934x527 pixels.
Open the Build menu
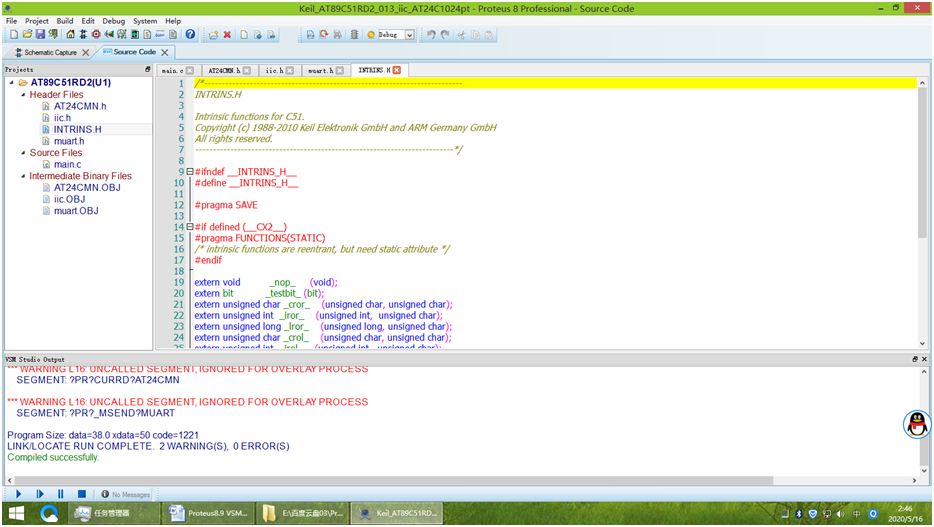coord(65,21)
